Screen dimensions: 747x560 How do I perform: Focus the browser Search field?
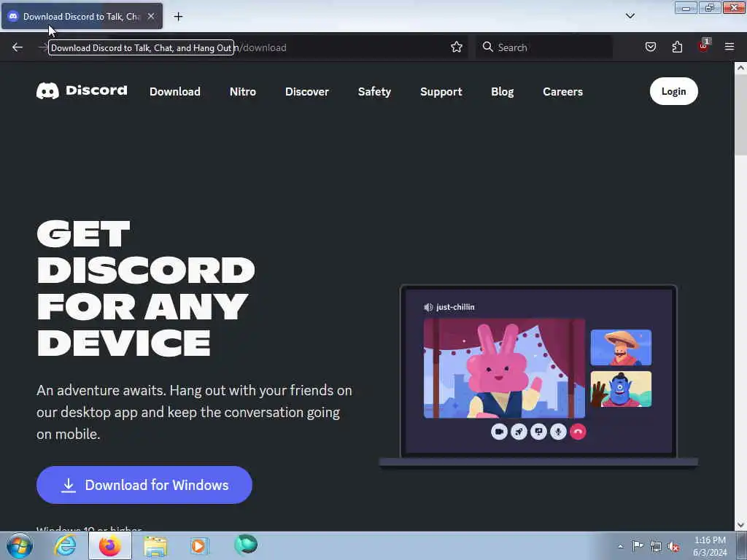[544, 47]
